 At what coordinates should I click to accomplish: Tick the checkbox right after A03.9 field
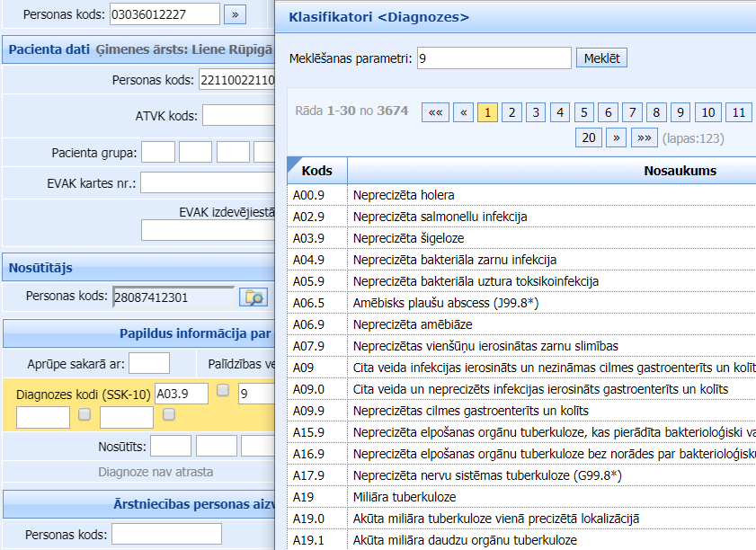223,391
